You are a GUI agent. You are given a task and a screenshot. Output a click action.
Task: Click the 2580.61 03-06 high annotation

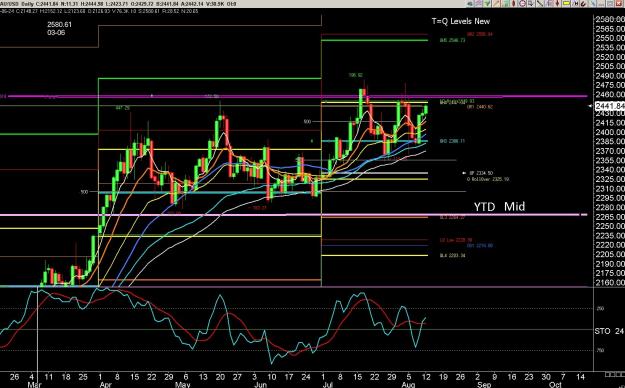click(x=59, y=28)
